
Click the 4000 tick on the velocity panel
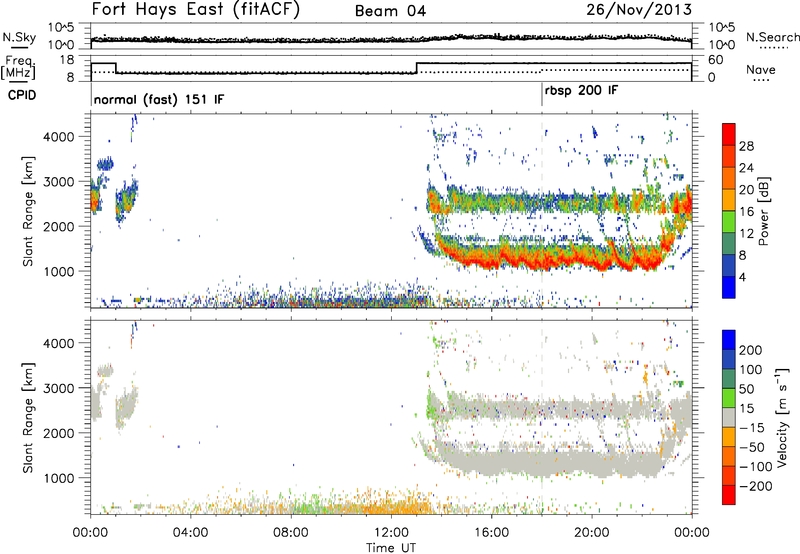[x=59, y=343]
